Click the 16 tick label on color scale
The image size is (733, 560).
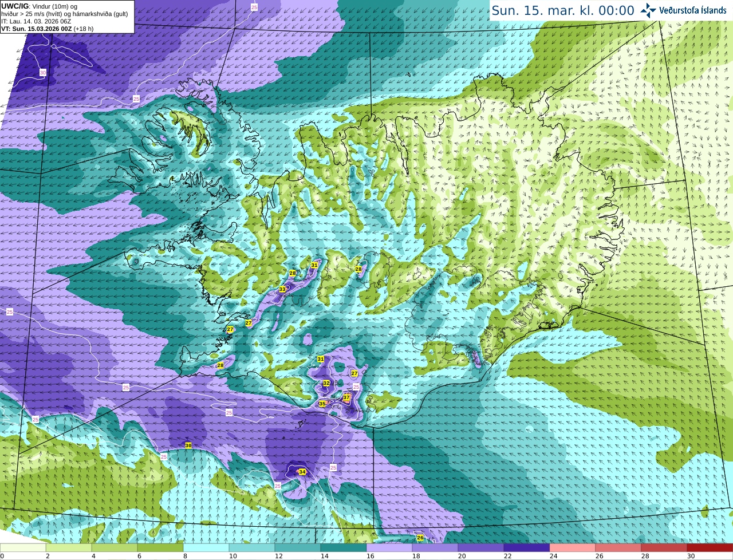click(x=370, y=556)
